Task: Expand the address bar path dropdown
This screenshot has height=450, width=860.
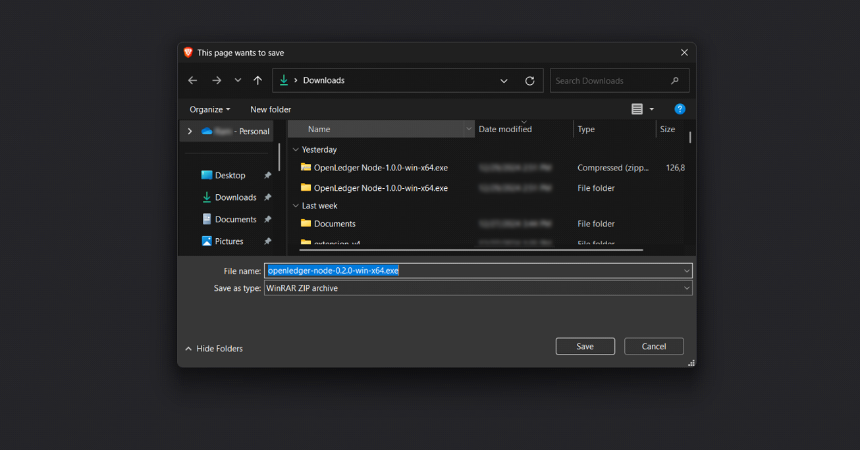Action: coord(503,81)
